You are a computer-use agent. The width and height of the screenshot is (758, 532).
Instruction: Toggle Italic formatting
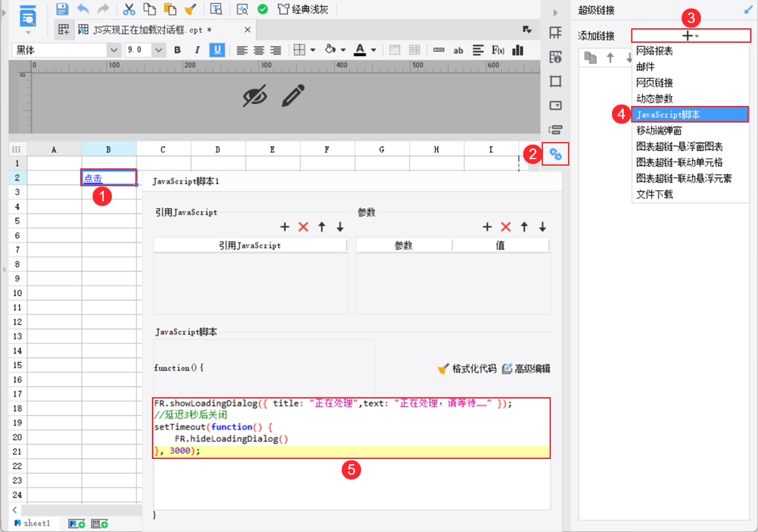click(197, 50)
